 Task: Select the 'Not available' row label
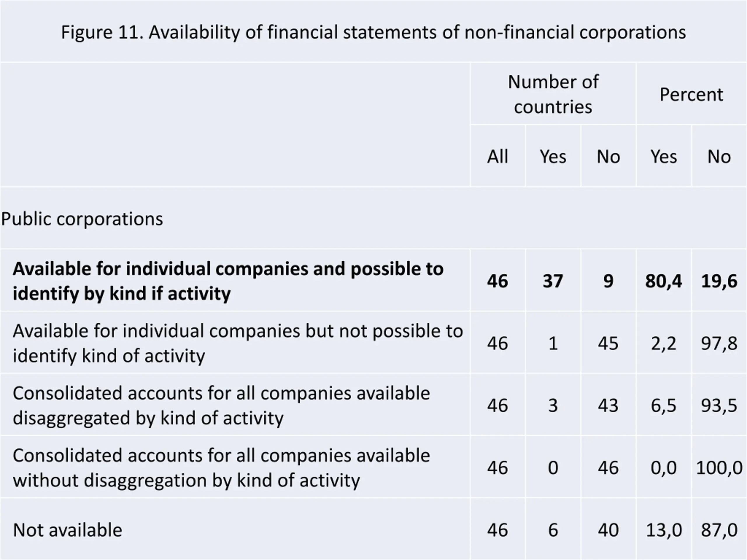tap(67, 530)
